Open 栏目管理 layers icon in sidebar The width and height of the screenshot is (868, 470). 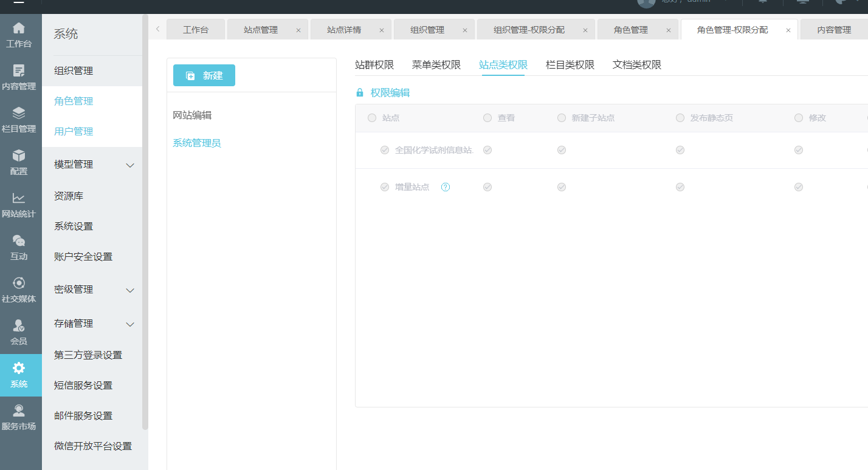19,113
